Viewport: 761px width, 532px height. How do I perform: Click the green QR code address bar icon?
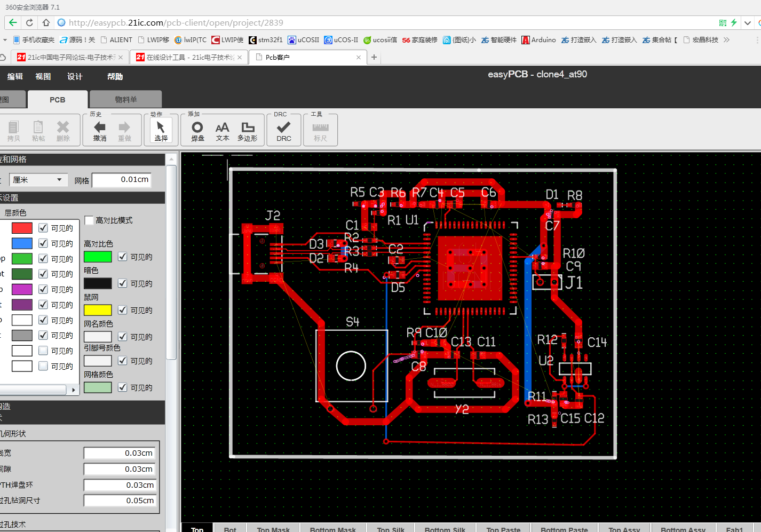click(x=723, y=22)
